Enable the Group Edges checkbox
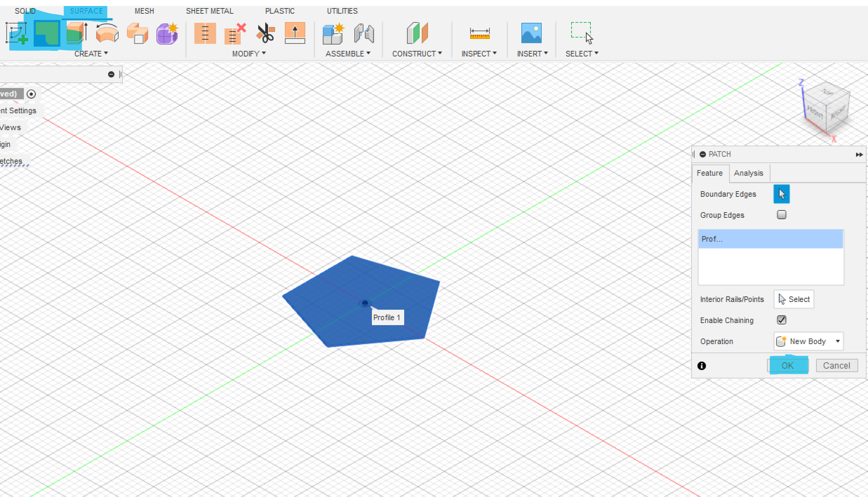The width and height of the screenshot is (868, 497). click(781, 215)
